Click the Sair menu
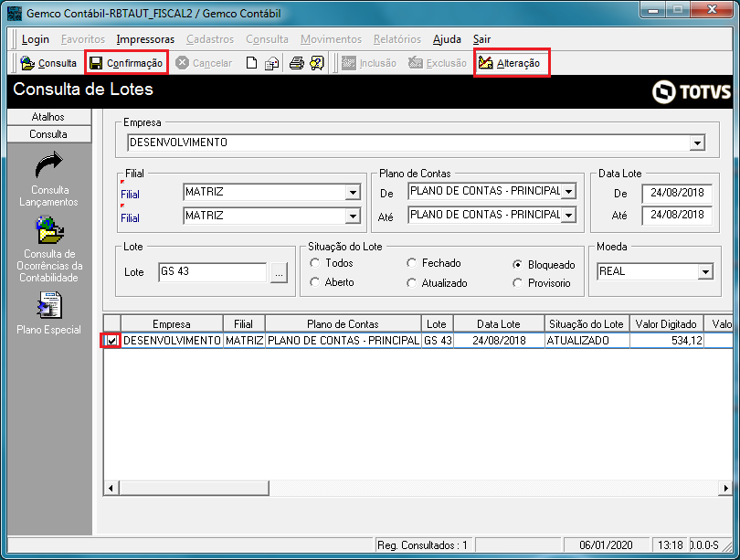The width and height of the screenshot is (740, 560). coord(481,39)
